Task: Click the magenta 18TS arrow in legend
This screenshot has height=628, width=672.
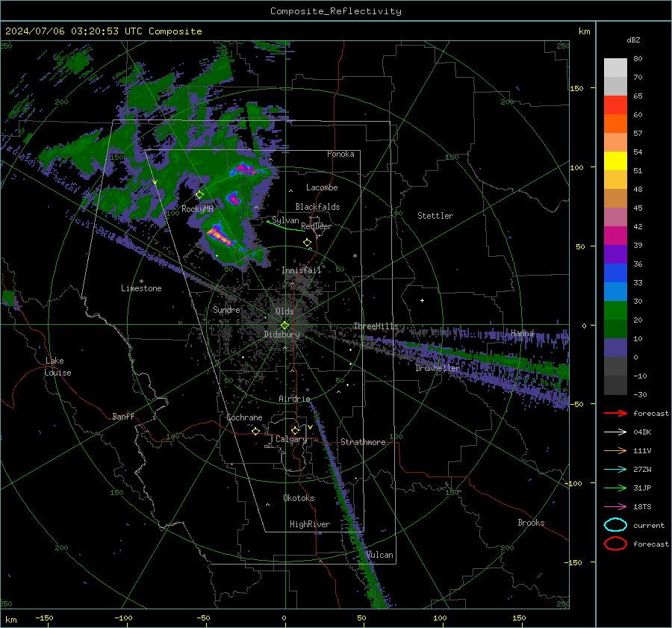Action: (615, 507)
